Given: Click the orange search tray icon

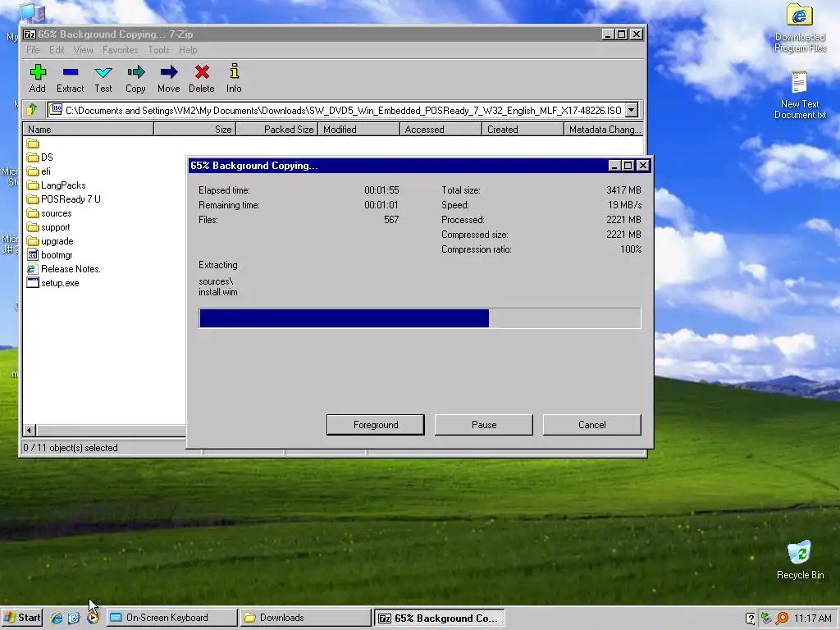Looking at the screenshot, I should pyautogui.click(x=782, y=618).
